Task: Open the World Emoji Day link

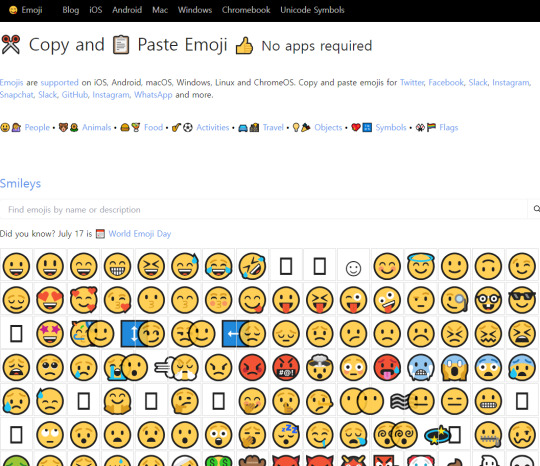Action: (x=139, y=234)
